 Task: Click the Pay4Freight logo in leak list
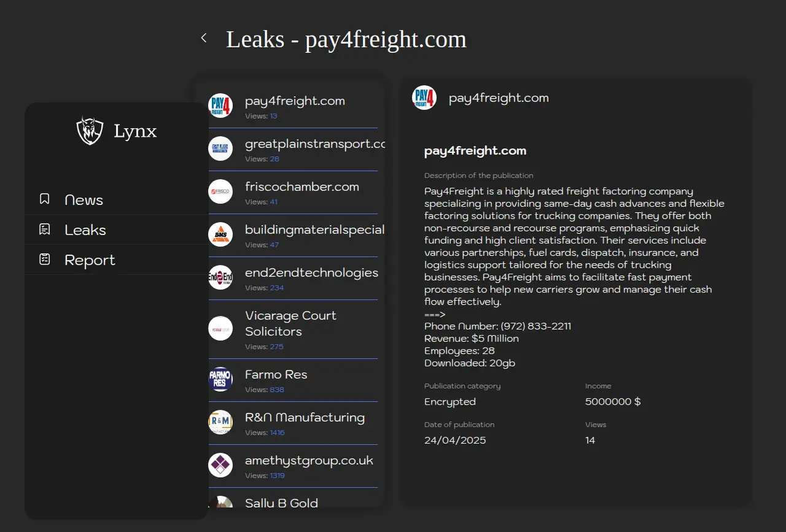coord(220,106)
